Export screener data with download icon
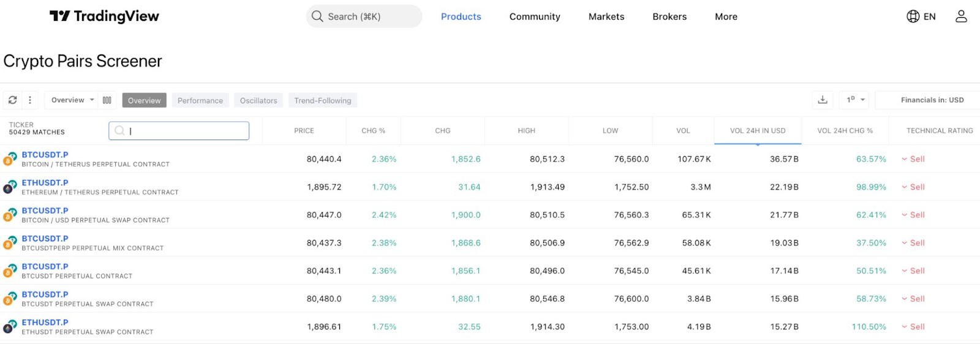 tap(823, 100)
